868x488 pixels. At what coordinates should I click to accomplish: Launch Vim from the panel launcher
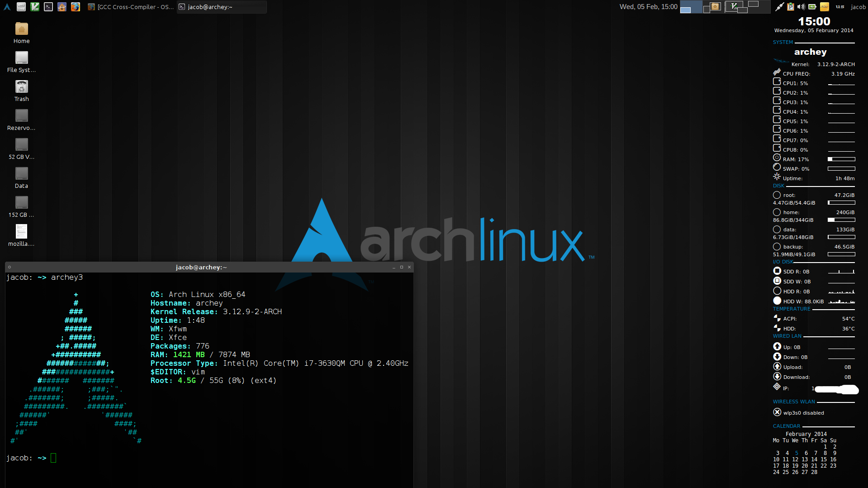pyautogui.click(x=35, y=7)
